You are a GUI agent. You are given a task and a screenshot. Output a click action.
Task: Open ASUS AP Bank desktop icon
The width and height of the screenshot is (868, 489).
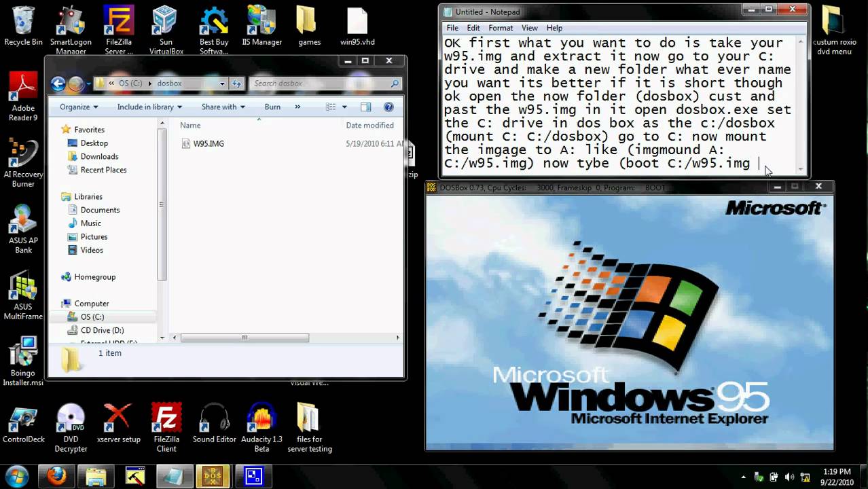pos(23,230)
